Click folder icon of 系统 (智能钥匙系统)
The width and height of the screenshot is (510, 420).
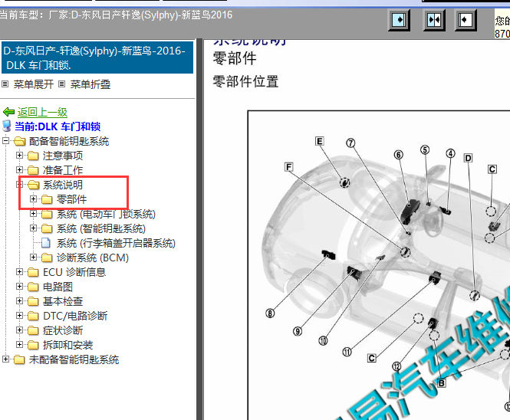47,228
